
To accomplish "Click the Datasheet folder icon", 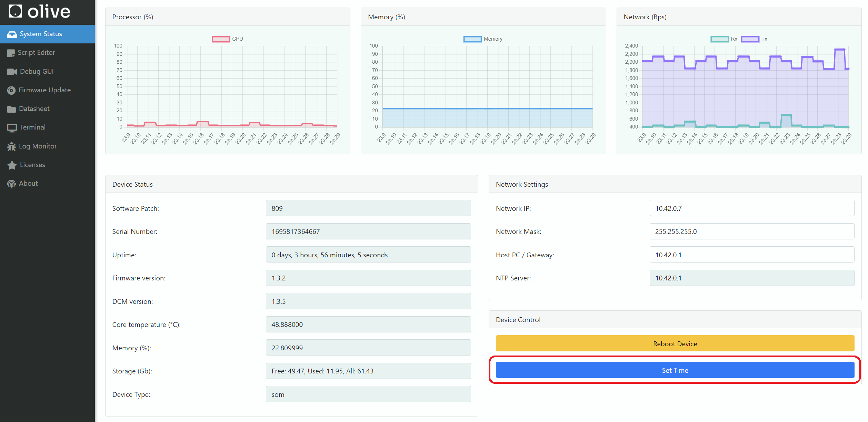I will tap(11, 109).
